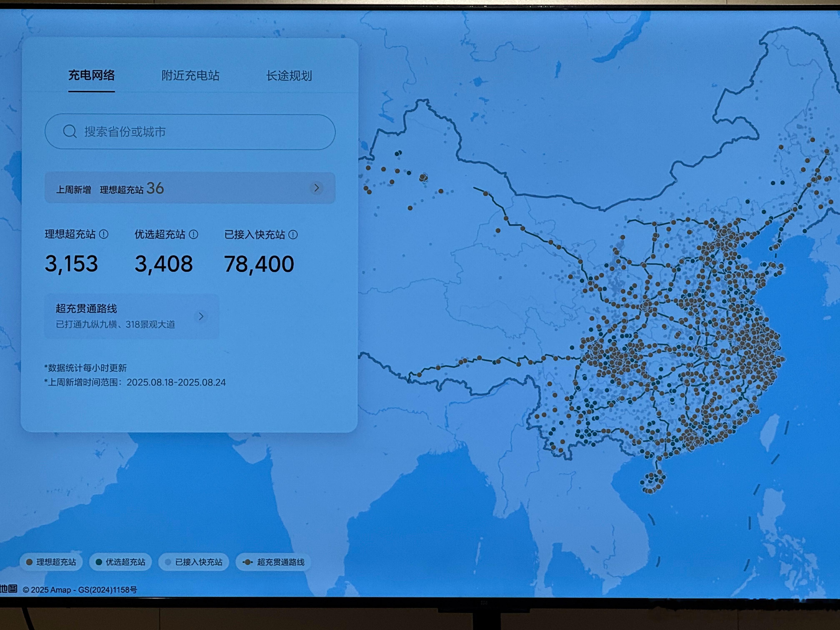
Task: Open the 上周新增 理想超充站 36 banner
Action: click(x=190, y=188)
